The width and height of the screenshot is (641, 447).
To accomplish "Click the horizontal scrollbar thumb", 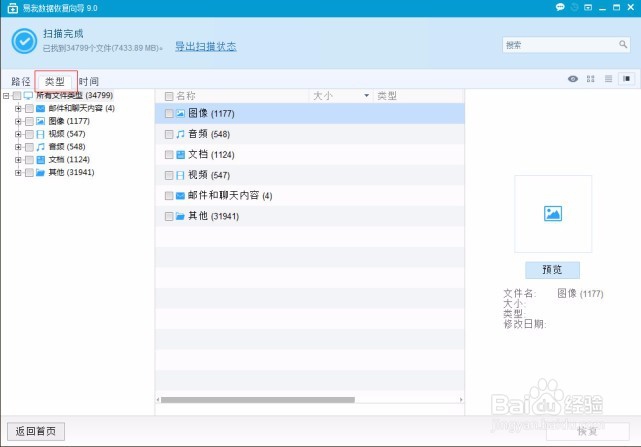I will pos(258,400).
